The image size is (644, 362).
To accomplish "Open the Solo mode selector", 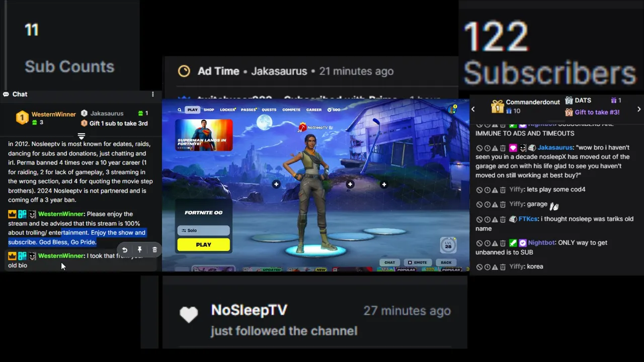I will (204, 230).
